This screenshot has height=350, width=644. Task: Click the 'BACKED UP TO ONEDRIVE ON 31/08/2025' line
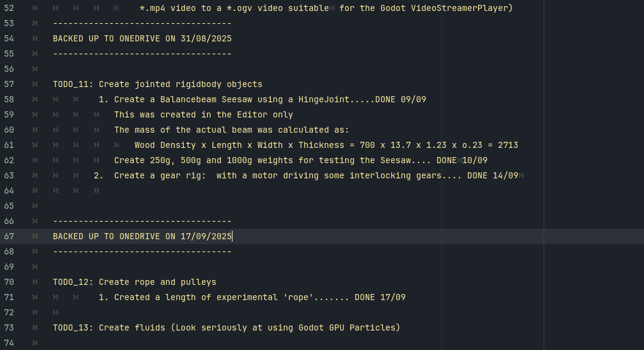(142, 38)
